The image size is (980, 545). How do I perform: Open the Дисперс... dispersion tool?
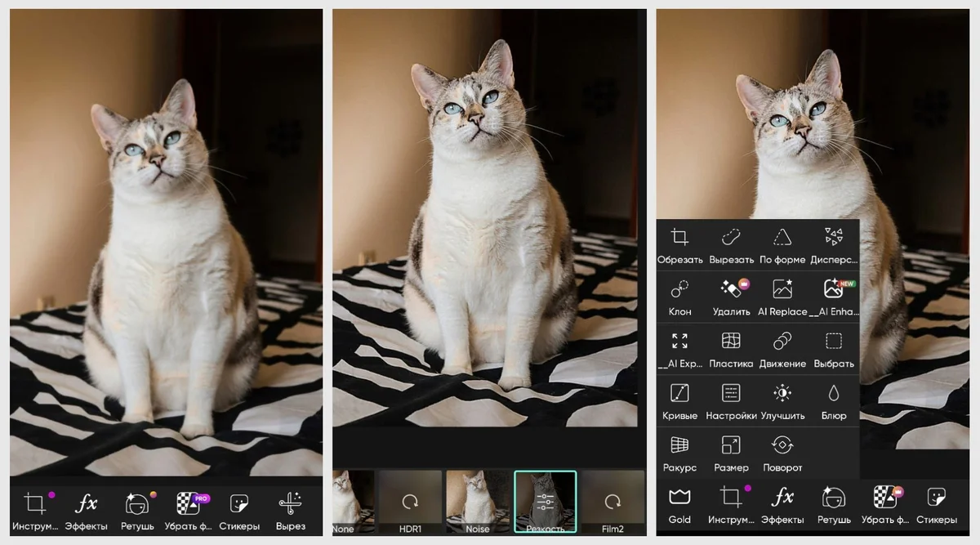point(834,244)
